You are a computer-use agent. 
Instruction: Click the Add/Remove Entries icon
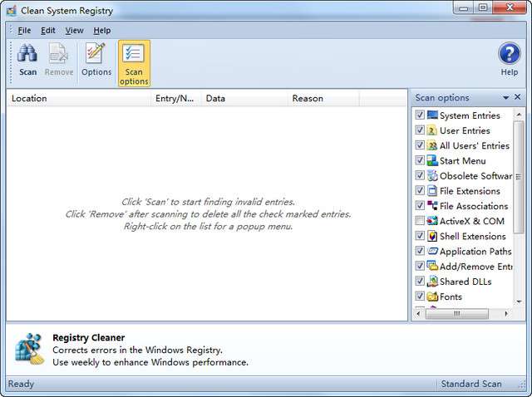pos(432,266)
